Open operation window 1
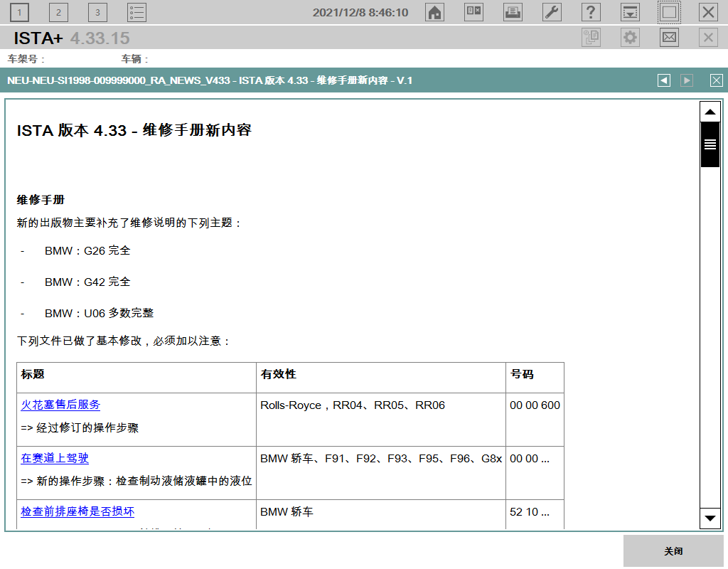This screenshot has width=728, height=569. point(19,13)
